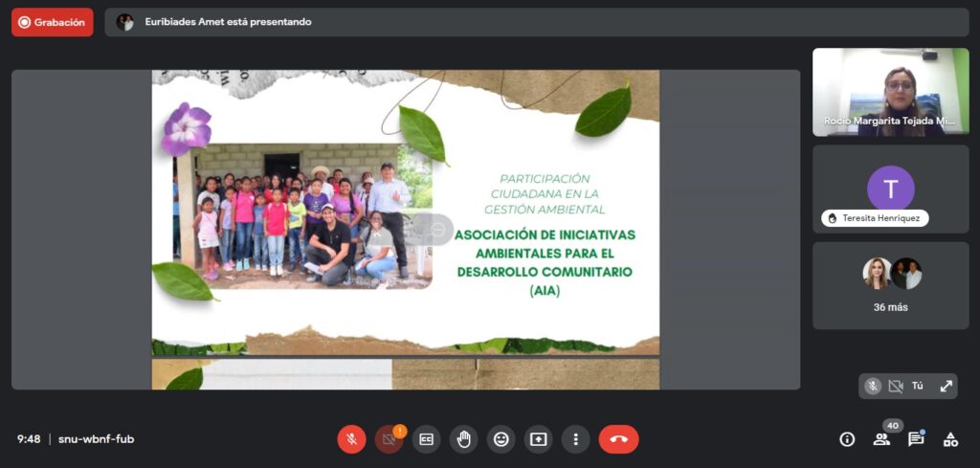This screenshot has height=468, width=980.
Task: Click the 'Euribiades Amet está presentando' banner
Action: point(228,22)
